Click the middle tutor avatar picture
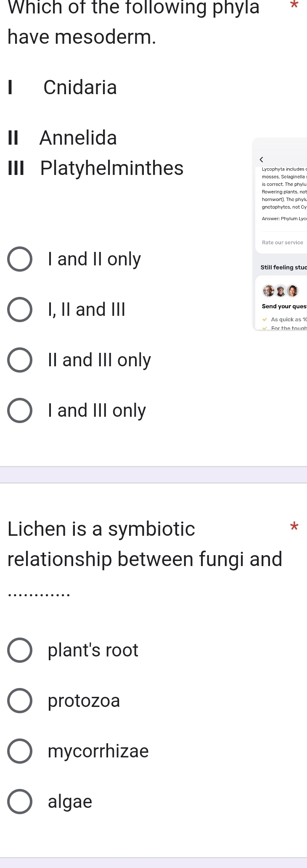 pos(281,290)
